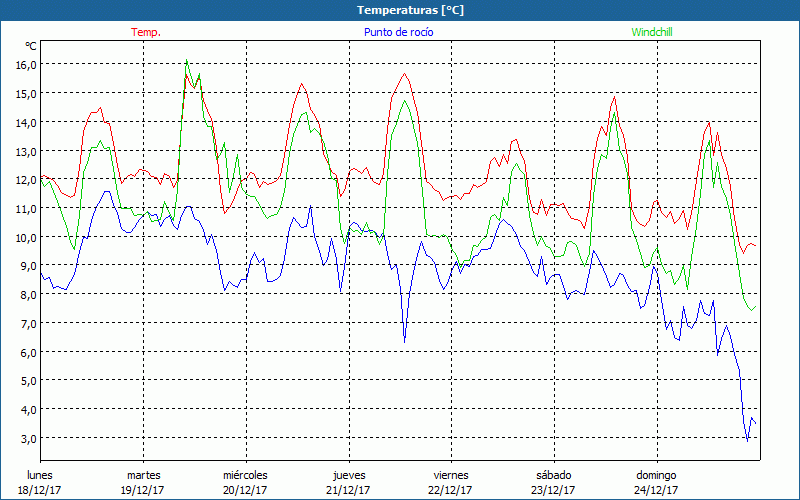Click the 24/12/17 date label
Image resolution: width=800 pixels, height=500 pixels.
tap(656, 490)
